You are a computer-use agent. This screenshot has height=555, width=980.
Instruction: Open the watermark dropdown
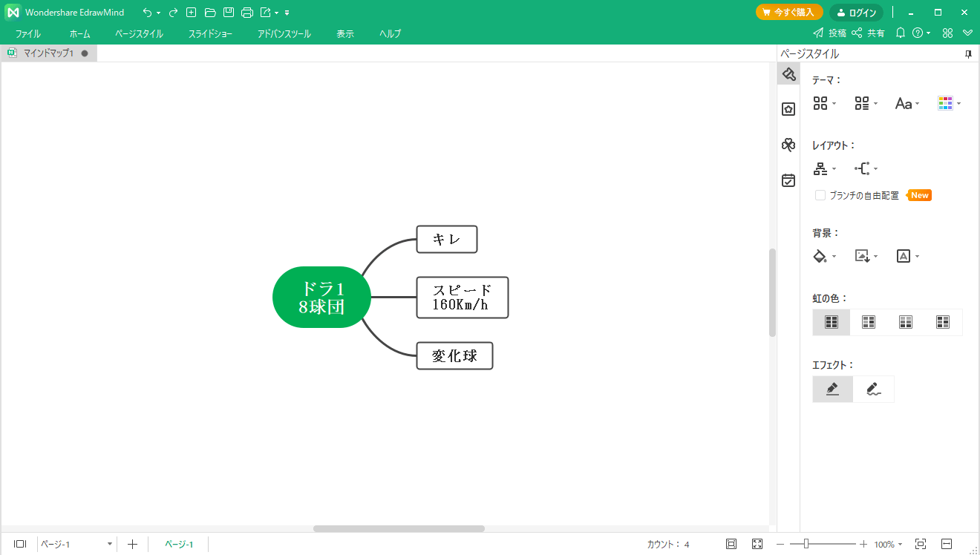pyautogui.click(x=907, y=256)
